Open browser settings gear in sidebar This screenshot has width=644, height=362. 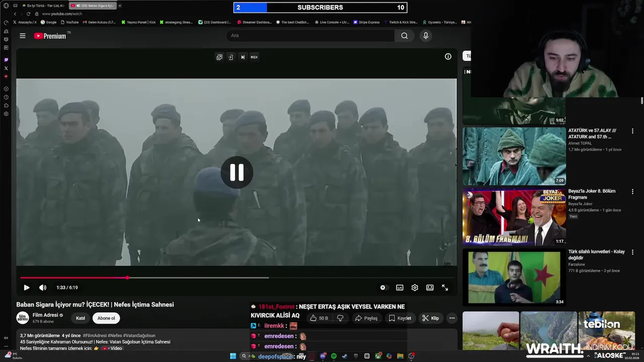6,114
